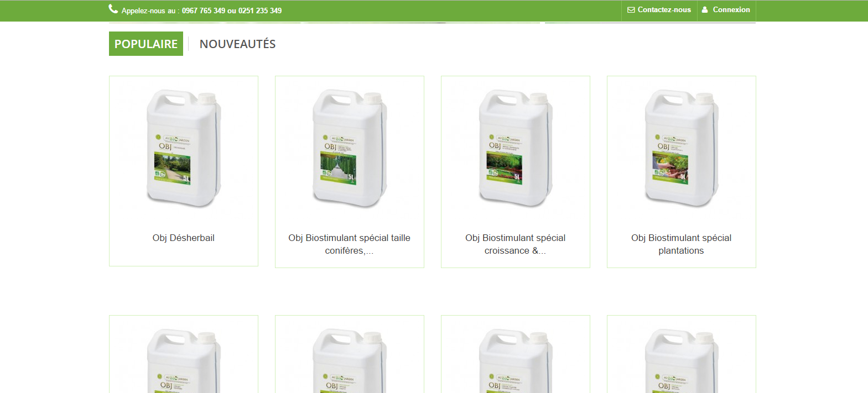Select the product image below the plantations card

[x=682, y=359]
